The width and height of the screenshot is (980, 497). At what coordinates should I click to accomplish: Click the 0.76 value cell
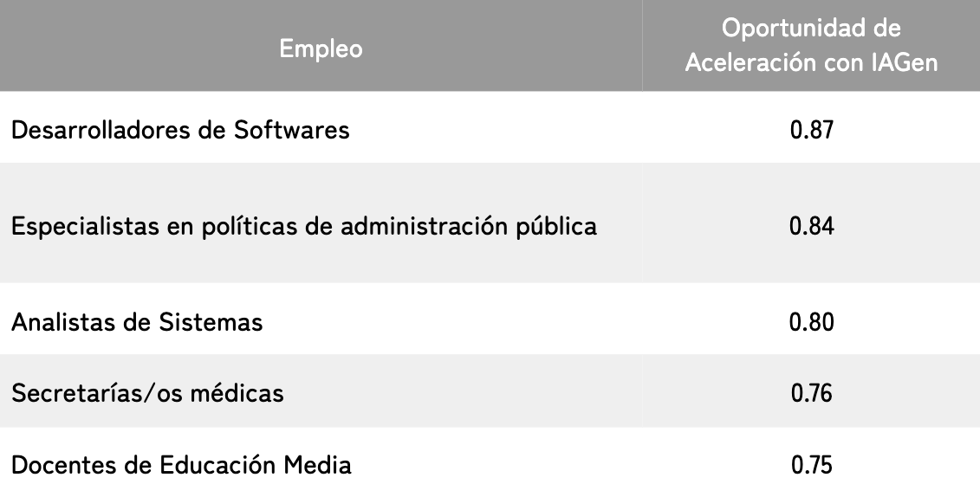coord(812,394)
